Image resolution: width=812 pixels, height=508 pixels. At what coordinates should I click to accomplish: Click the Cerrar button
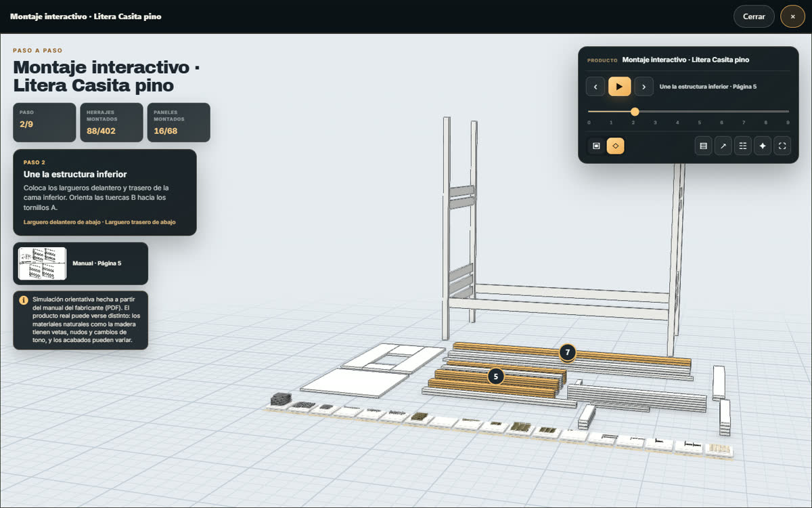coord(754,16)
